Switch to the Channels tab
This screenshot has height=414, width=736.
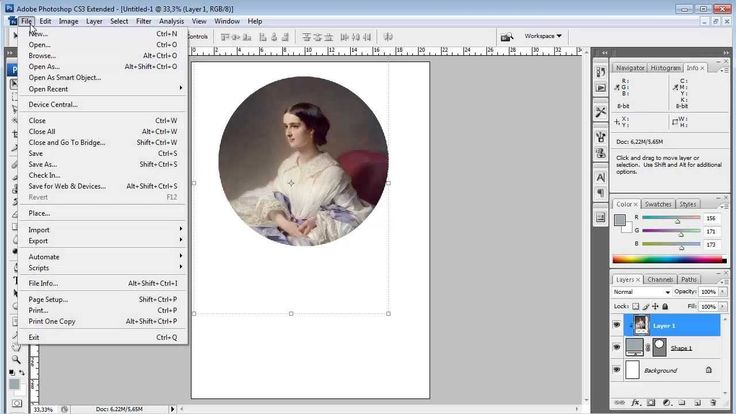click(x=660, y=280)
